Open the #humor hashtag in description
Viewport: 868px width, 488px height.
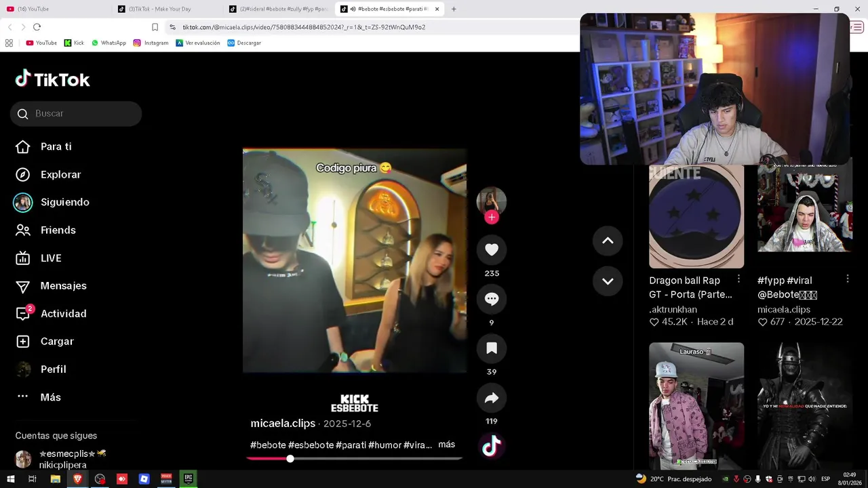385,445
